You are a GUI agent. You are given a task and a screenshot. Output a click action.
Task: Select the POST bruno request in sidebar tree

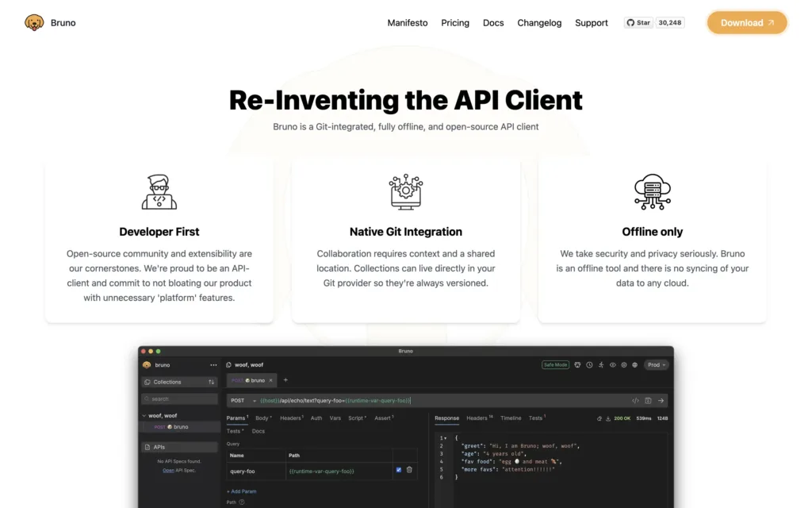point(180,427)
